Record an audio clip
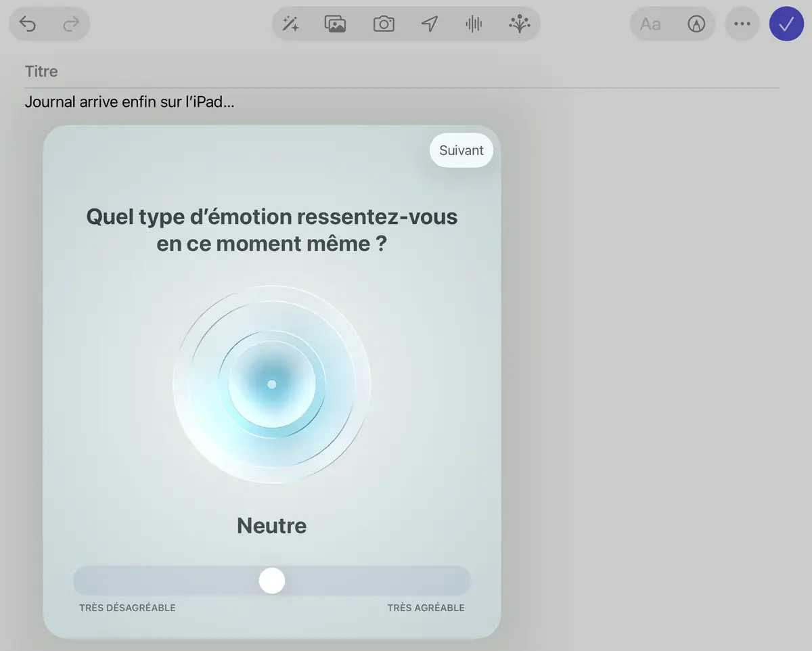This screenshot has height=651, width=812. click(x=473, y=24)
